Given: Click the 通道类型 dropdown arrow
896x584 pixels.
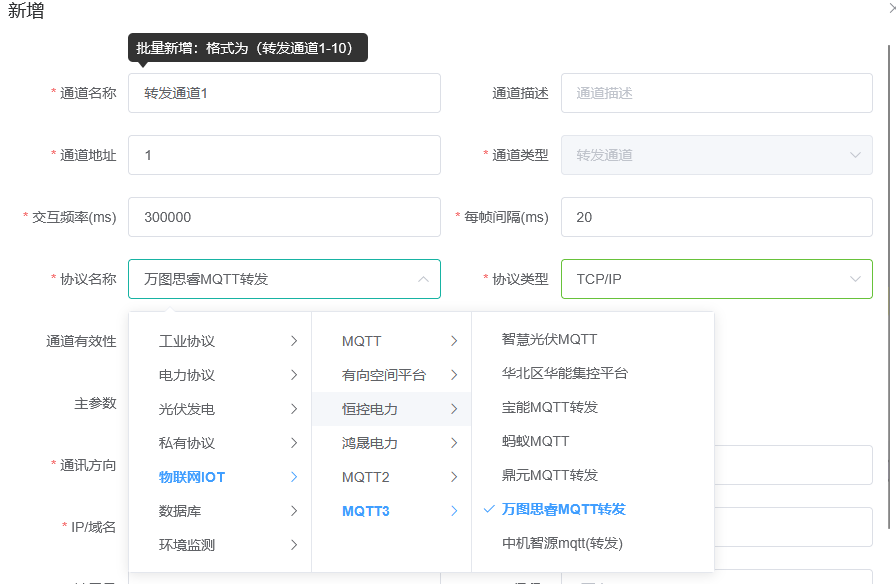Looking at the screenshot, I should coord(855,155).
